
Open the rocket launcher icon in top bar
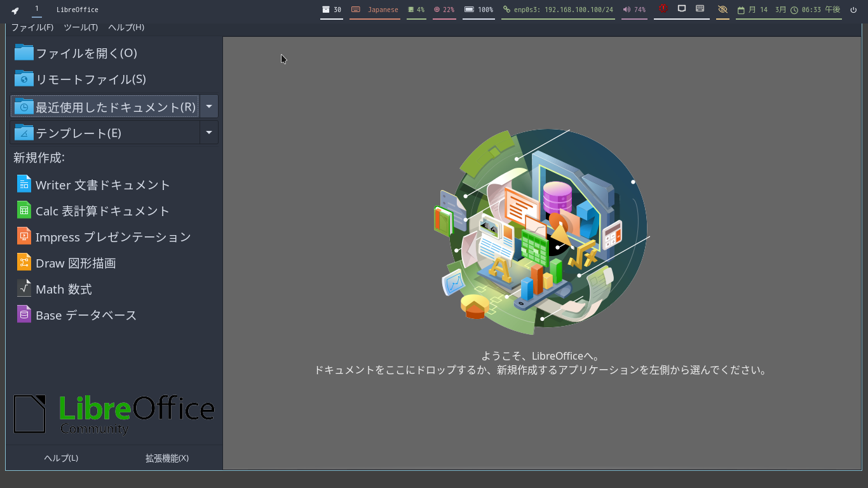(x=15, y=10)
